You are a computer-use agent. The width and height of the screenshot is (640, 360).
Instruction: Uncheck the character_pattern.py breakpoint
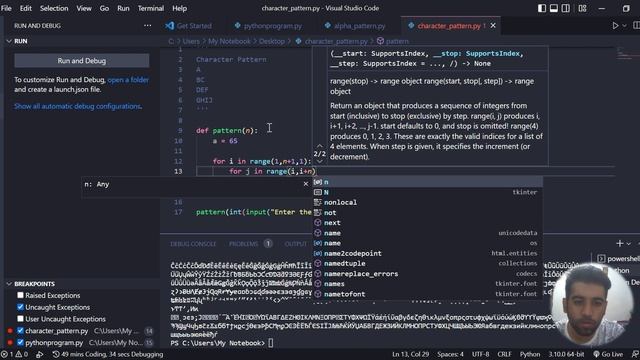point(20,331)
